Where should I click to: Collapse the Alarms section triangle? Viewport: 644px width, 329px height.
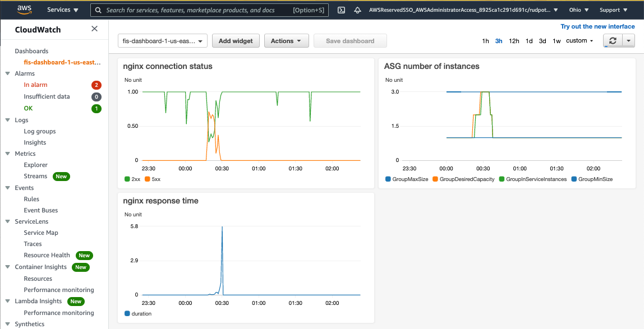coord(7,73)
